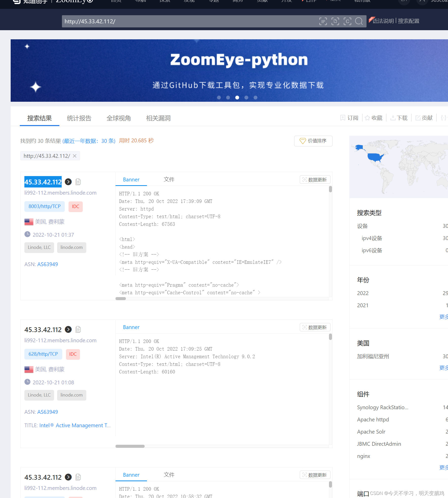This screenshot has height=498, width=448.
Task: Click the 最近一年数据: 30 条 link
Action: click(89, 141)
